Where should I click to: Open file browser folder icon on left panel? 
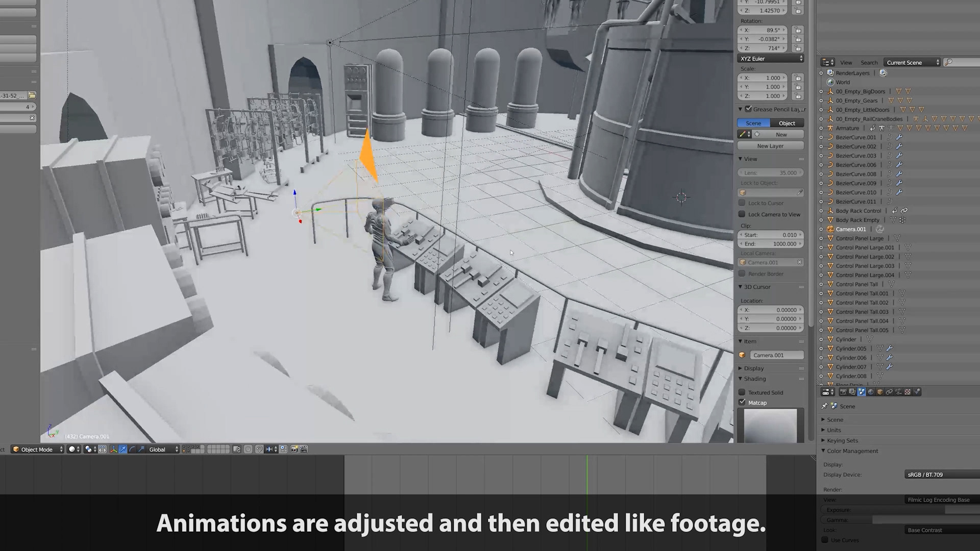[x=32, y=95]
